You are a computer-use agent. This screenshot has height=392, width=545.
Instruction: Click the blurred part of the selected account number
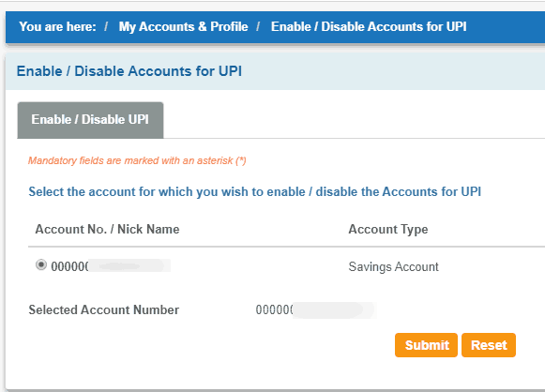coord(334,309)
